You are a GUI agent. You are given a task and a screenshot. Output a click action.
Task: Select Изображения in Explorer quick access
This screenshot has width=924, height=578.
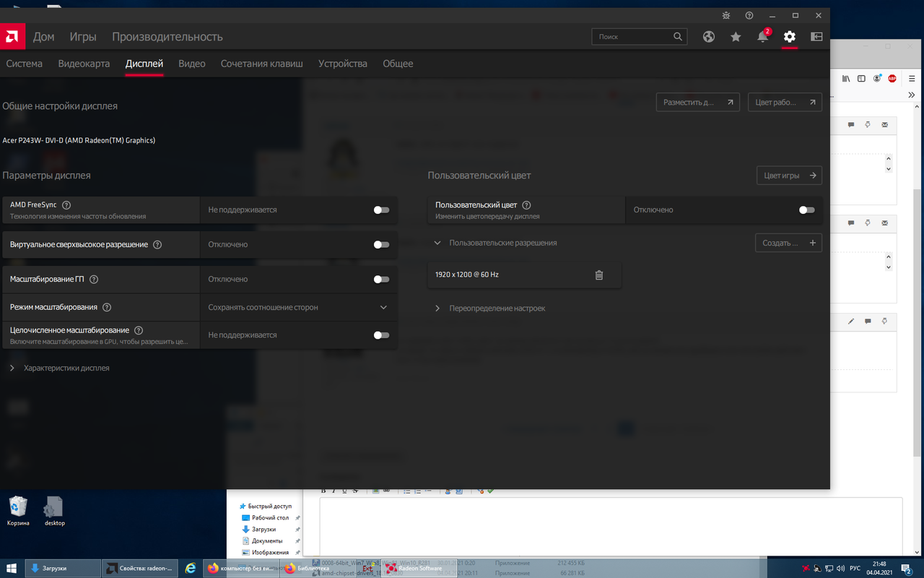[x=270, y=553]
